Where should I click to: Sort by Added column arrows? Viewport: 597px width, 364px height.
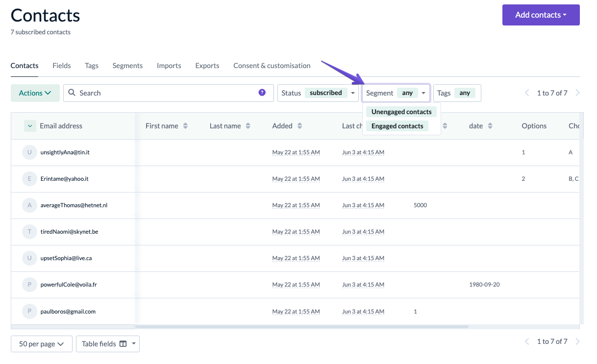[x=299, y=126]
